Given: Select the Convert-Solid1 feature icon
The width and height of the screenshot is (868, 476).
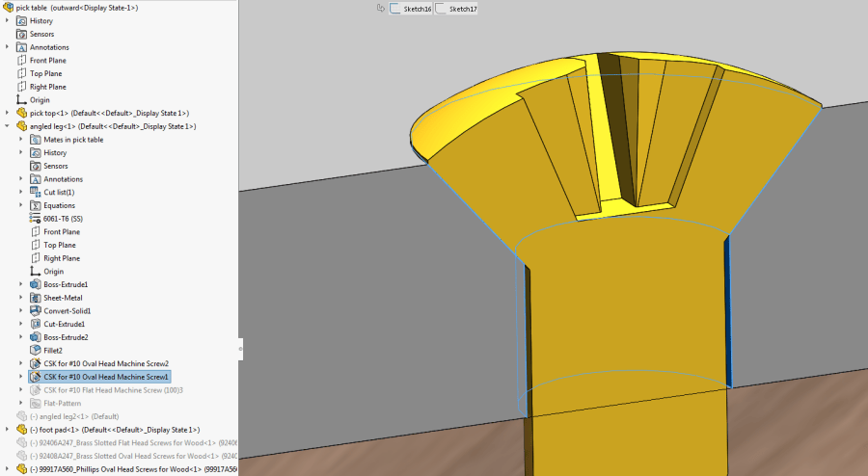Looking at the screenshot, I should pyautogui.click(x=36, y=310).
